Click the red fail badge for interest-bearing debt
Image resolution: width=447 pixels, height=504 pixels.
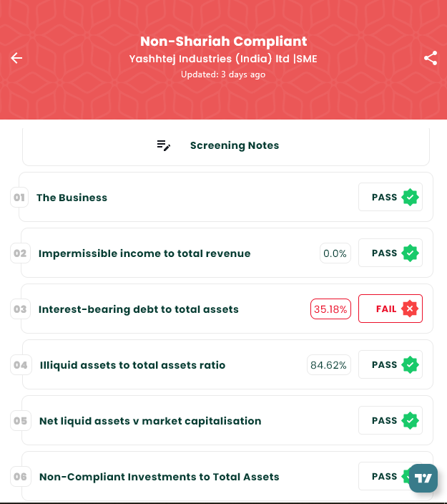(409, 309)
